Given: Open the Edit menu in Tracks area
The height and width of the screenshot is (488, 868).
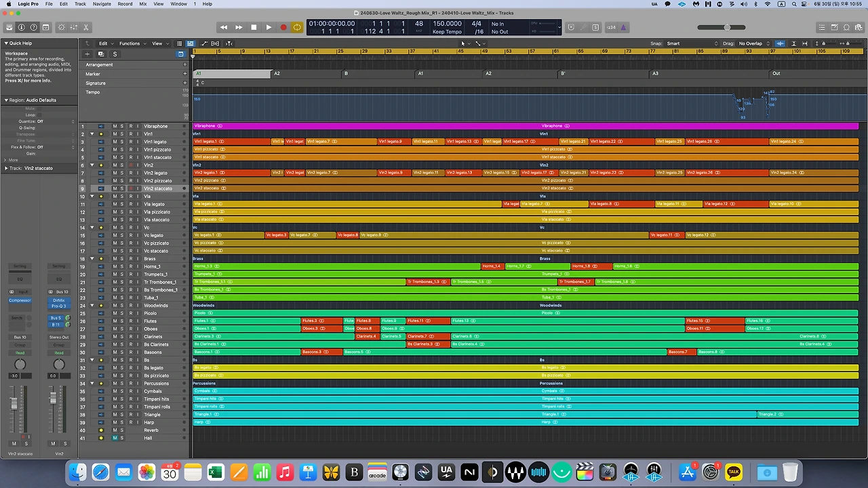Looking at the screenshot, I should pyautogui.click(x=105, y=43).
